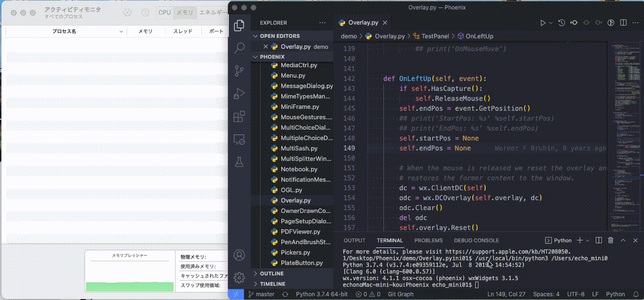Open the Run and Debug view icon
The height and width of the screenshot is (300, 644).
click(x=239, y=93)
